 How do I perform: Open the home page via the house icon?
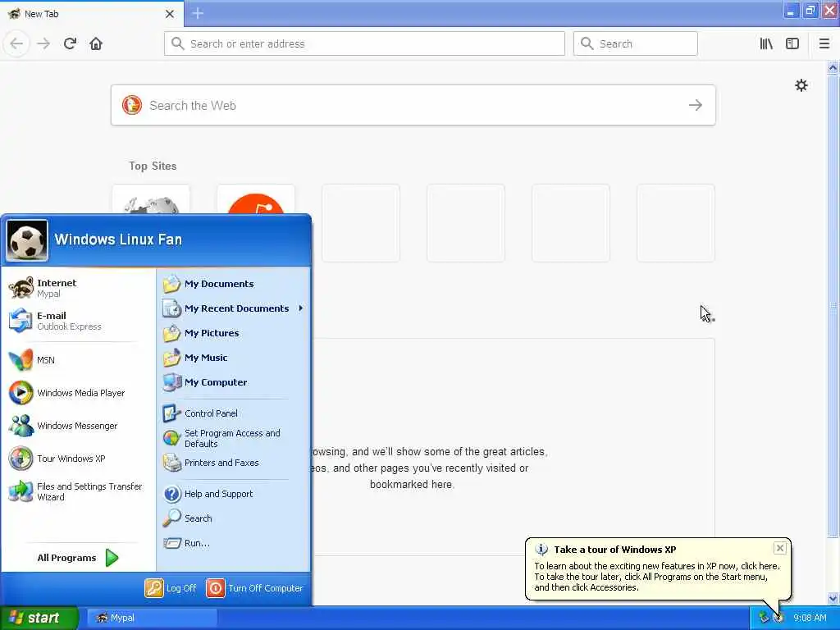(x=96, y=43)
